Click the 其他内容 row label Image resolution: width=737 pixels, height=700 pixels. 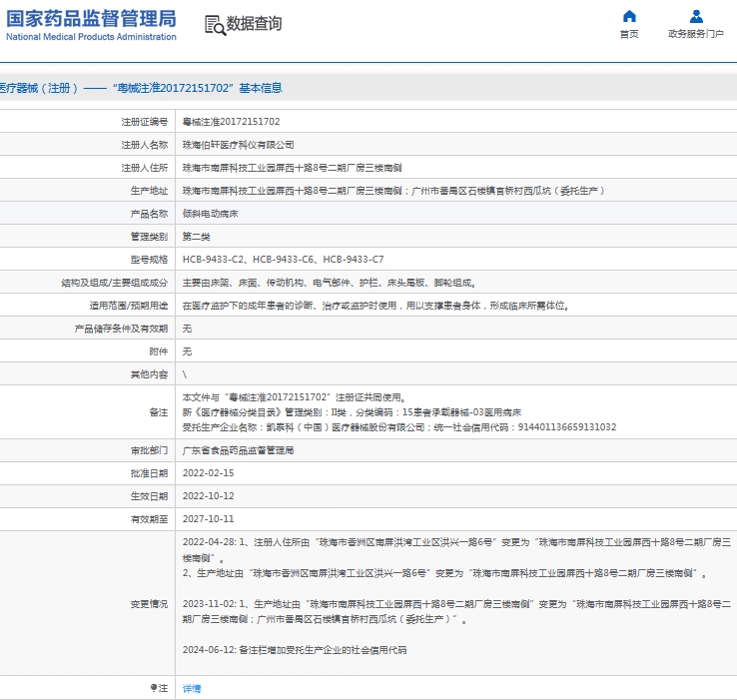[149, 374]
